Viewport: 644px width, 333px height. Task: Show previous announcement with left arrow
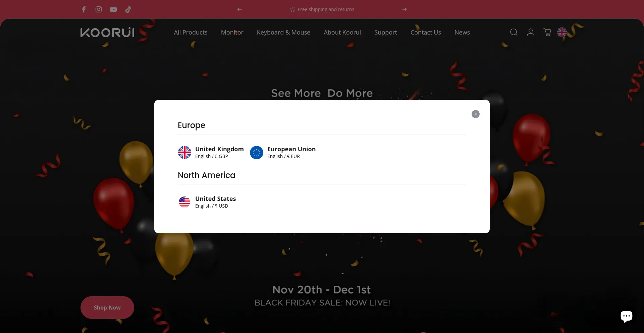click(239, 9)
